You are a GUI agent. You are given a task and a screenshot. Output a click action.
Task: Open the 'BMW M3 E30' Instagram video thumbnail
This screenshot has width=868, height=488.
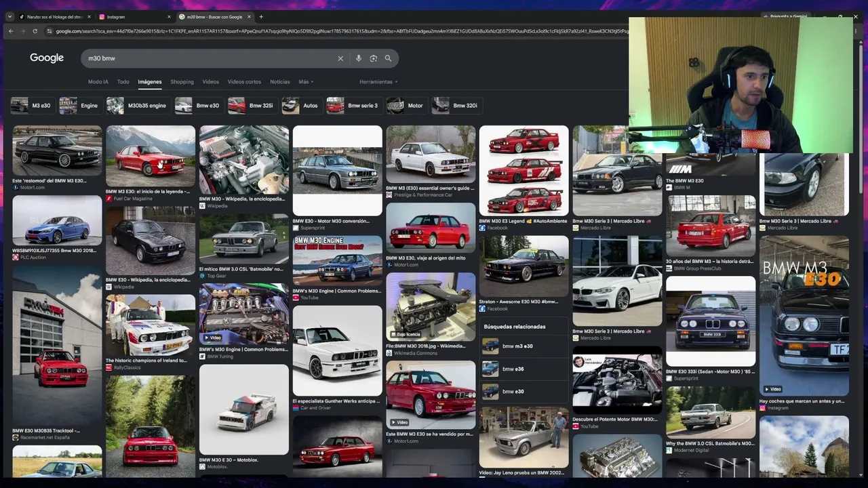pyautogui.click(x=804, y=316)
